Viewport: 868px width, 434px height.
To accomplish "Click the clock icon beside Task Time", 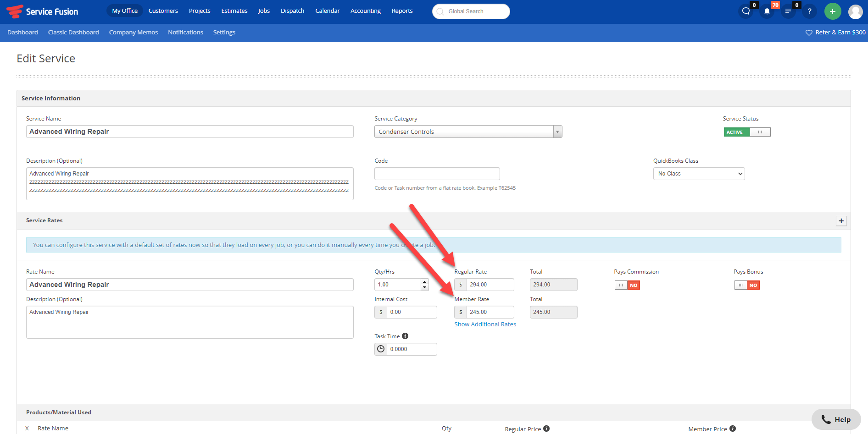I will click(x=381, y=349).
